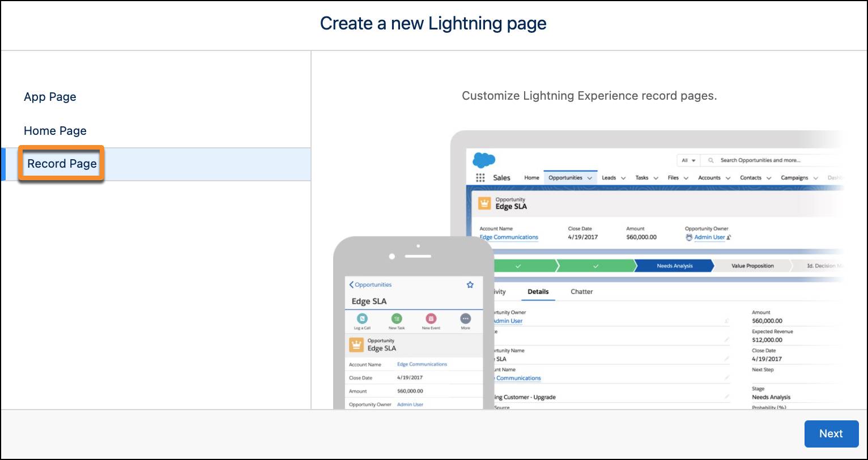Tap the favorite star on the mobile preview

469,284
